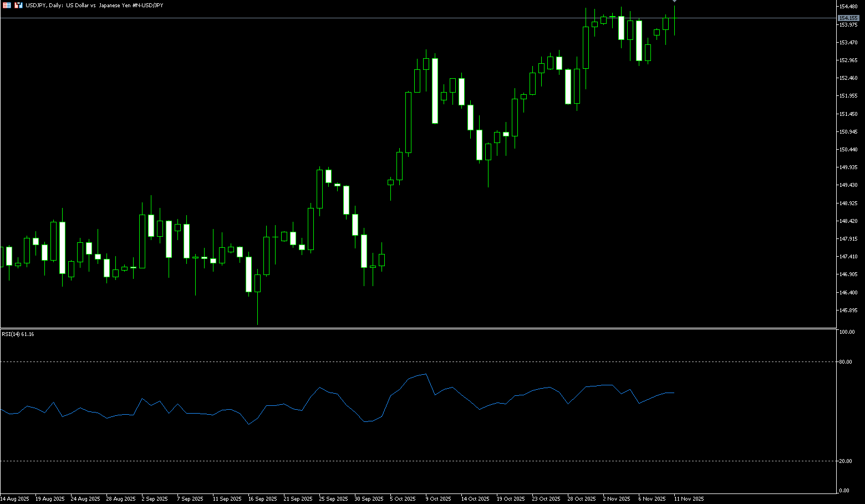
Task: Click the 19 Oct 2025 date label
Action: point(511,499)
